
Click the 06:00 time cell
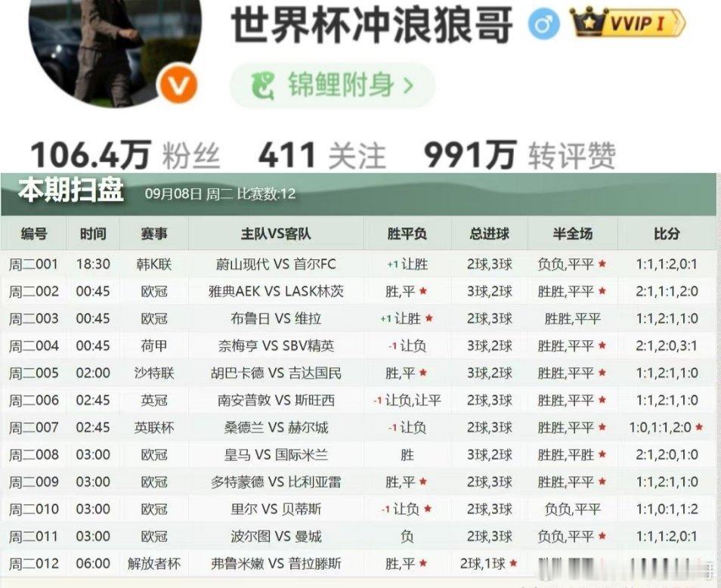[93, 563]
